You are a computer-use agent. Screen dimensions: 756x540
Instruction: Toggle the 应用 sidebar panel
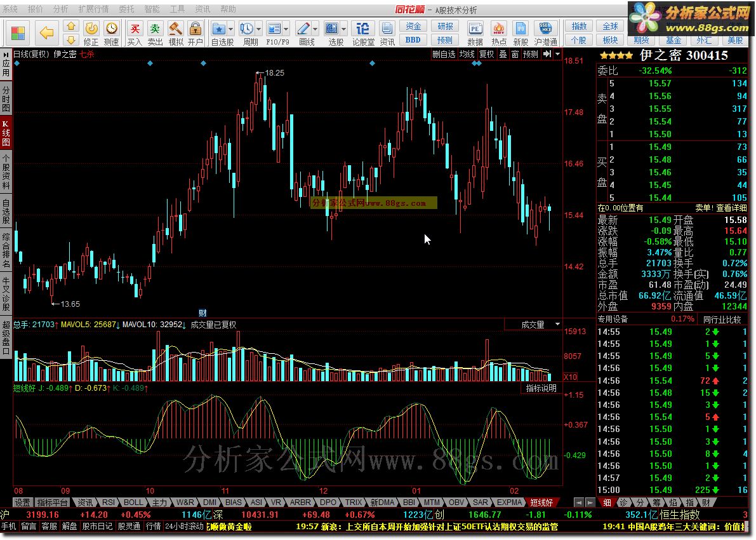(x=6, y=65)
